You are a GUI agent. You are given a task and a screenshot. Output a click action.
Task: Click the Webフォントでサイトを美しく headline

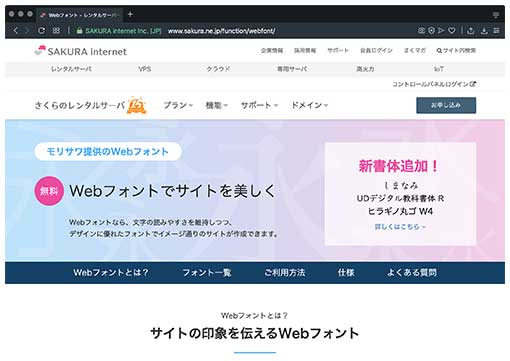point(172,191)
